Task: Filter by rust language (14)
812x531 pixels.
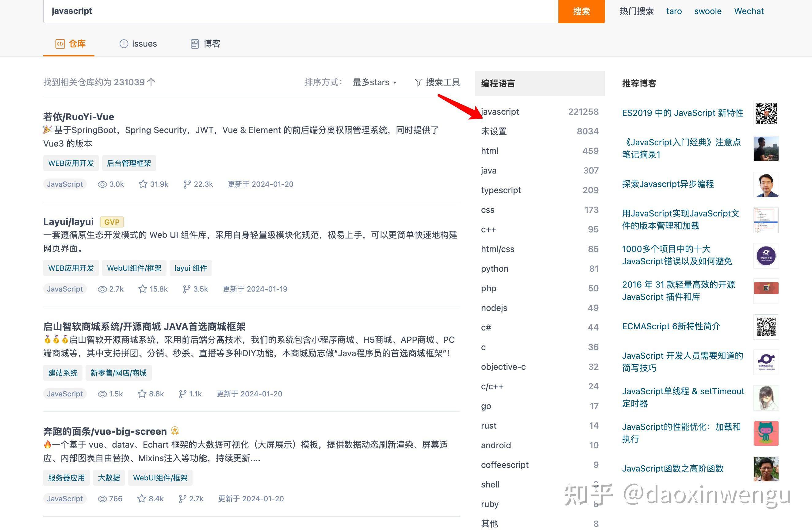Action: pyautogui.click(x=540, y=426)
